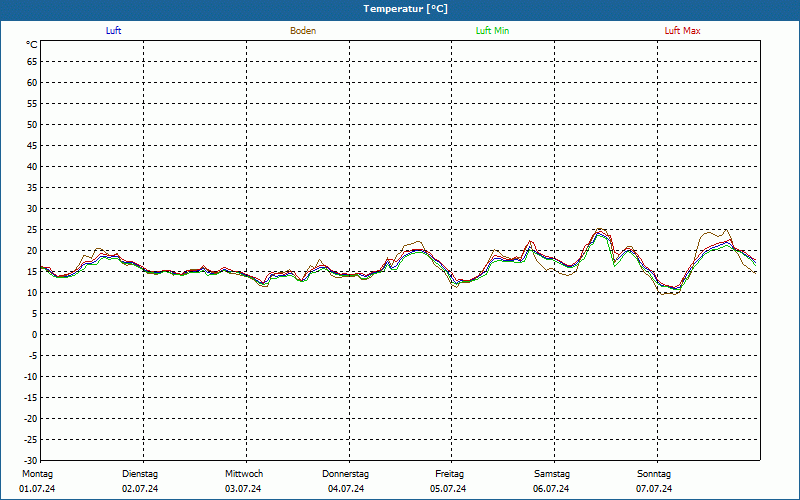Click the 60 value on the temperature axis
This screenshot has height=500, width=800.
(32, 83)
